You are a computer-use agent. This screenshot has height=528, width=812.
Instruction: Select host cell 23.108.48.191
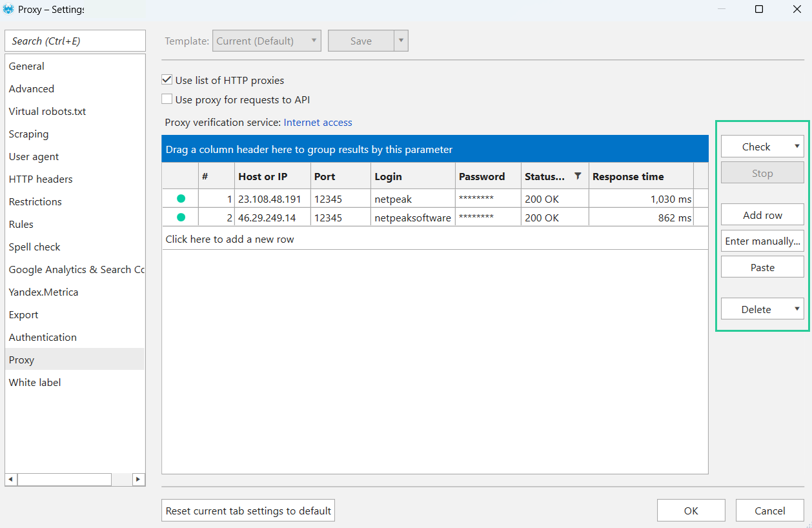(272, 199)
